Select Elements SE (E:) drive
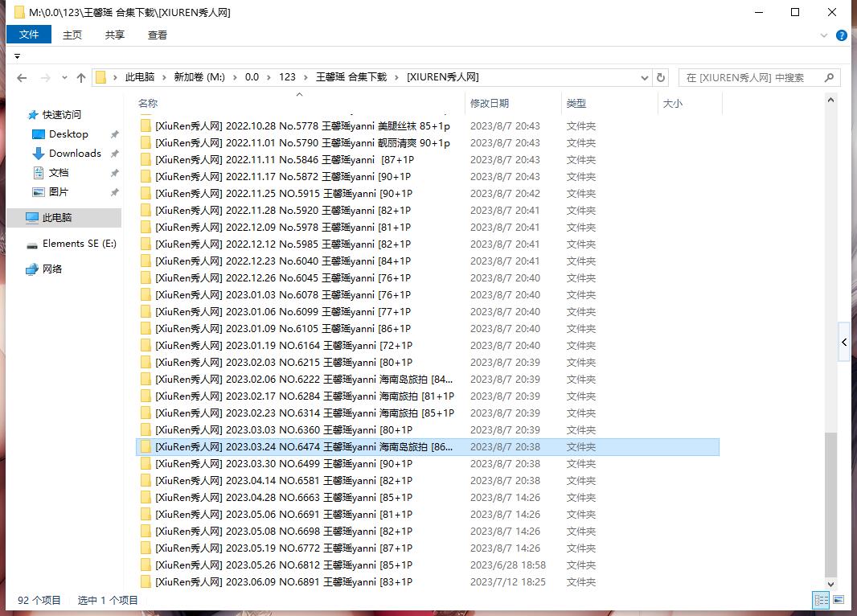Image resolution: width=857 pixels, height=616 pixels. [80, 244]
